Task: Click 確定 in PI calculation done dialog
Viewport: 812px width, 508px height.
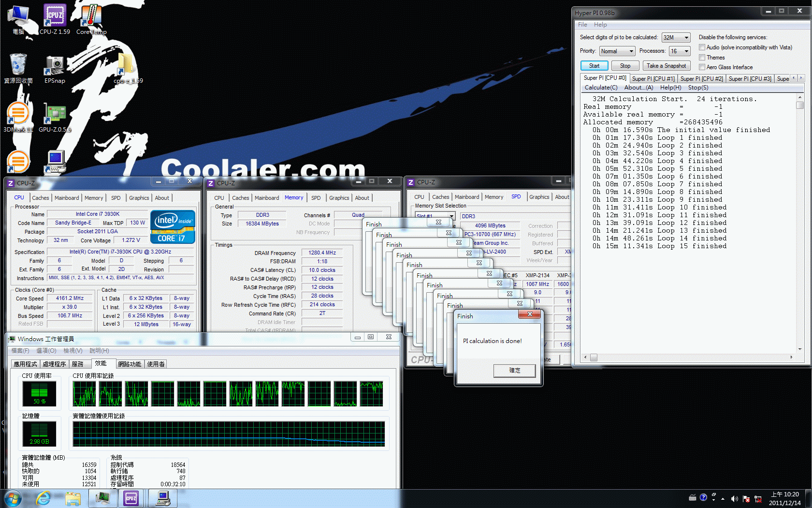Action: point(514,371)
